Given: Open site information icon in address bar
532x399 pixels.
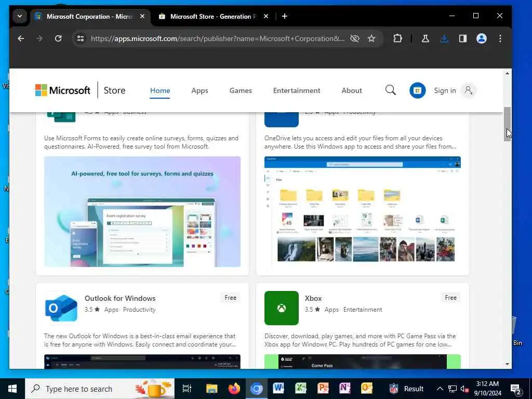Looking at the screenshot, I should click(x=81, y=38).
